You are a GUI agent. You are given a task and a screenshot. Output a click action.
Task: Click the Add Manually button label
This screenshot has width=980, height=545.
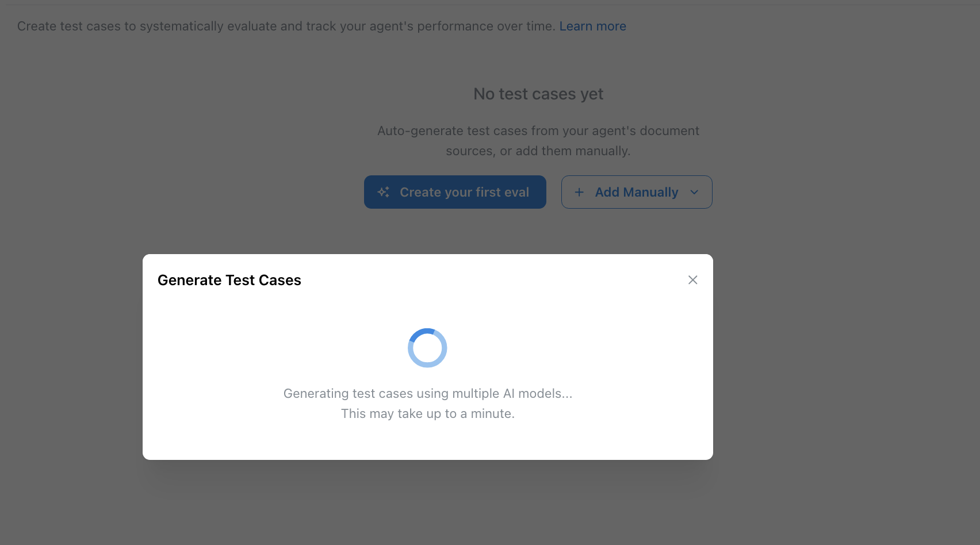[637, 192]
